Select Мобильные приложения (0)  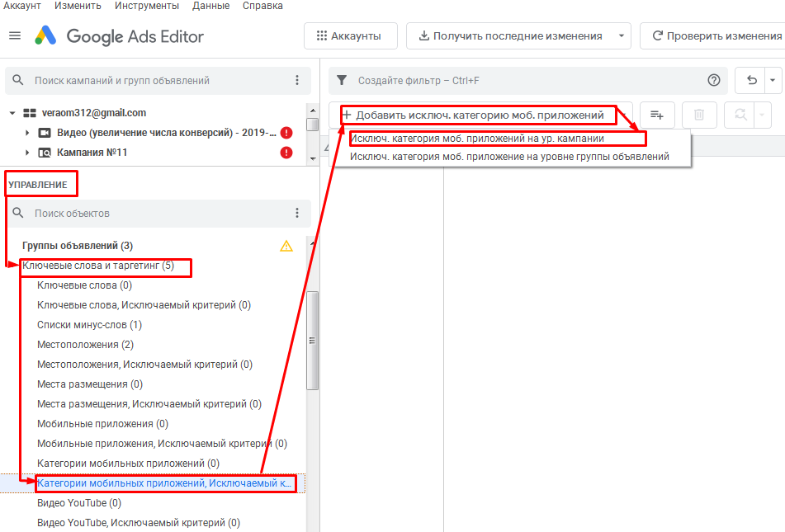[x=102, y=424]
